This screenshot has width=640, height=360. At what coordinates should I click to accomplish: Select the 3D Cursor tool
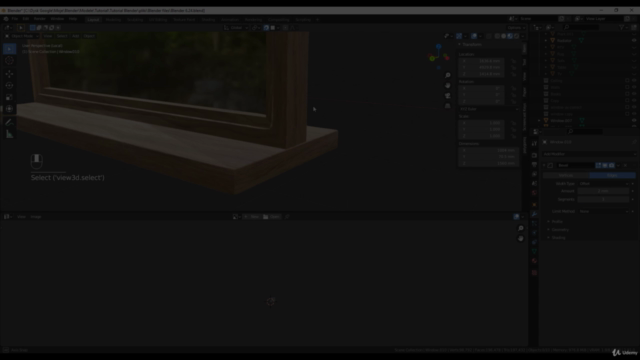click(x=9, y=61)
